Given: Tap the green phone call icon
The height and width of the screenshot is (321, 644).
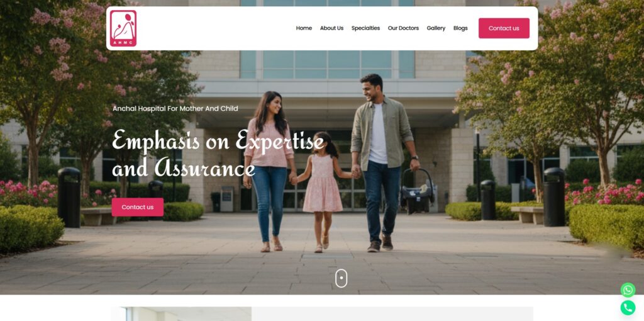Looking at the screenshot, I should tap(628, 307).
